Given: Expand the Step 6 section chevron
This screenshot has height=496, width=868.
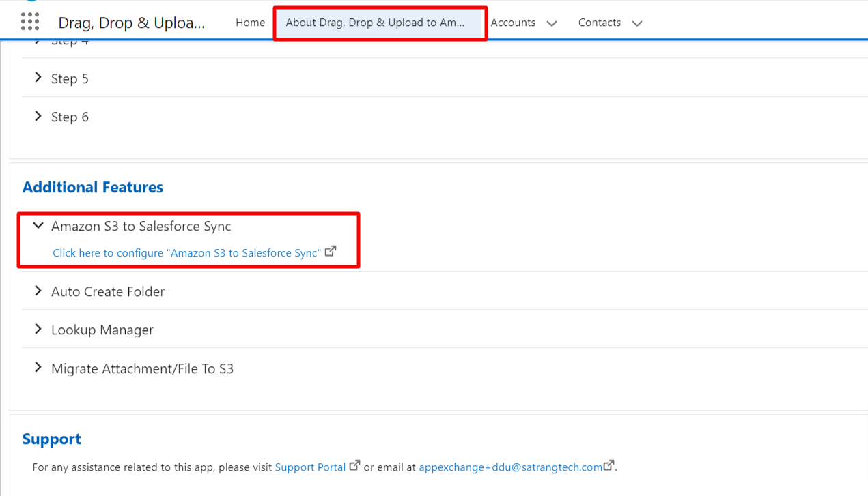Looking at the screenshot, I should tap(38, 116).
